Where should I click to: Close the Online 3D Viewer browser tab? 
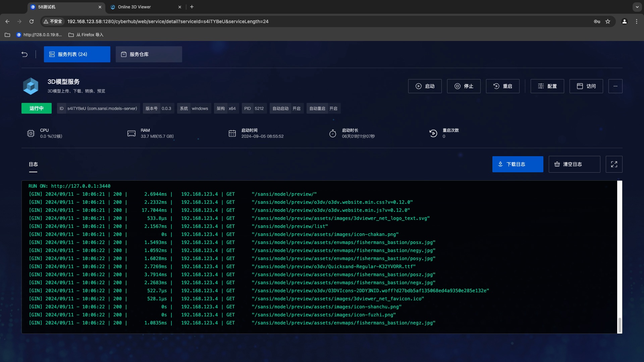tap(179, 7)
